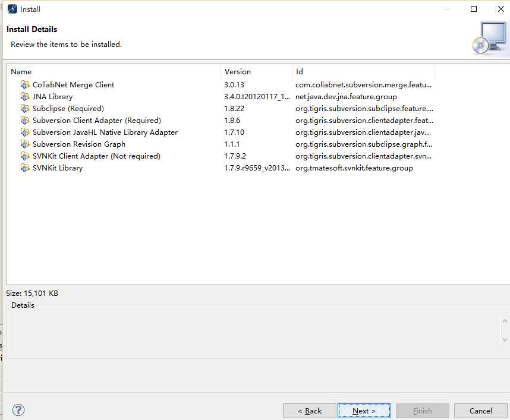Select the Subclipse (Required) row
The image size is (510, 420).
click(x=221, y=109)
